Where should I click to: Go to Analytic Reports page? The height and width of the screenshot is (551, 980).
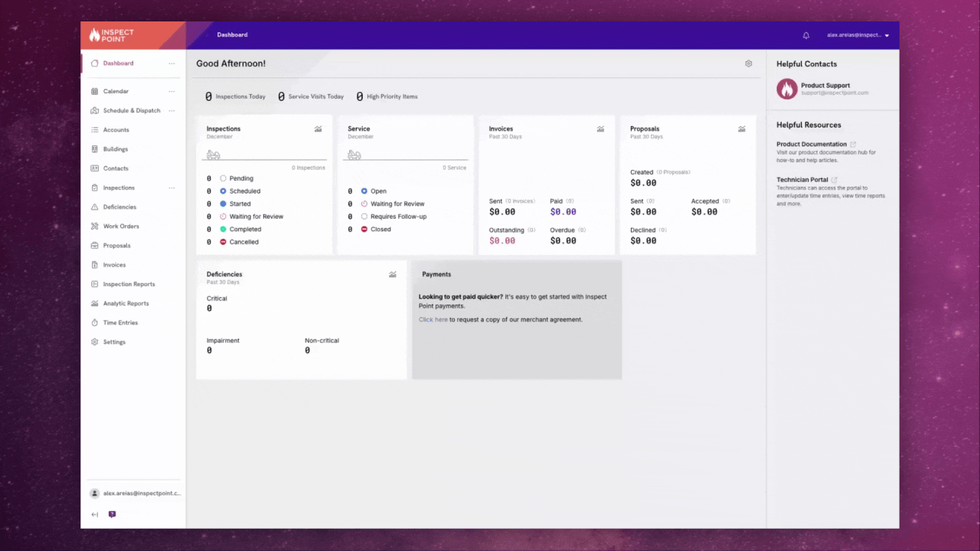(126, 304)
